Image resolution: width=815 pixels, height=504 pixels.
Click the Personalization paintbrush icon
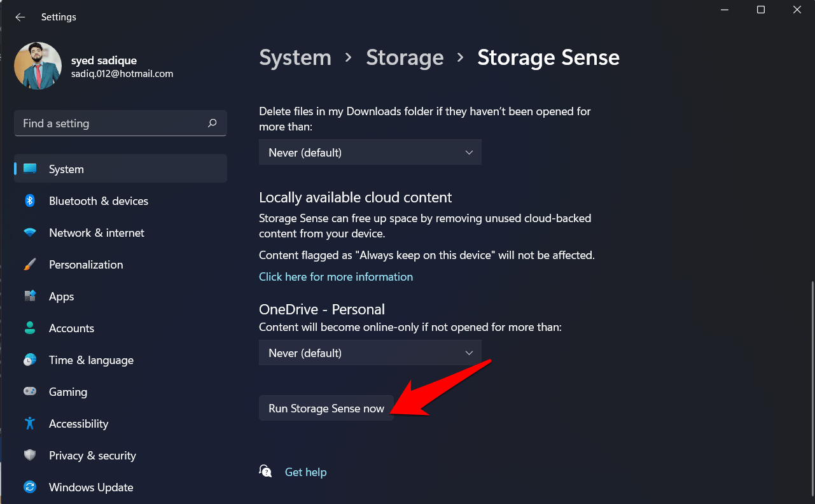[30, 265]
